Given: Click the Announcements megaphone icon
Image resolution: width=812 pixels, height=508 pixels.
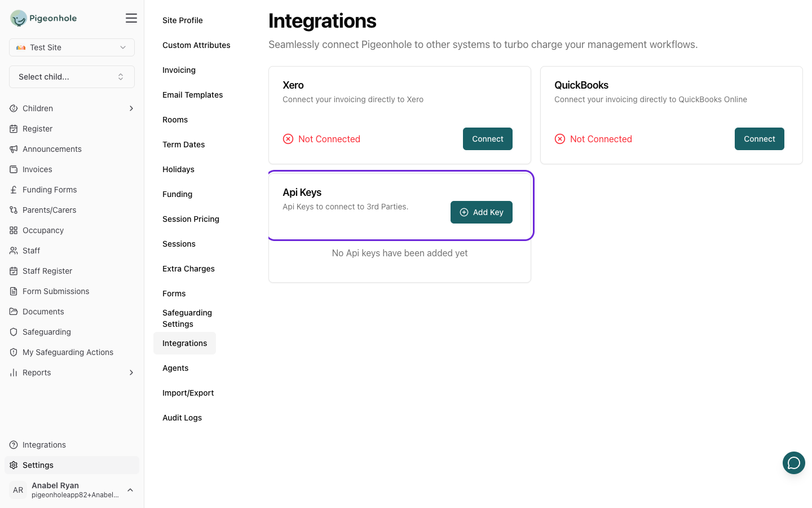Looking at the screenshot, I should [14, 149].
